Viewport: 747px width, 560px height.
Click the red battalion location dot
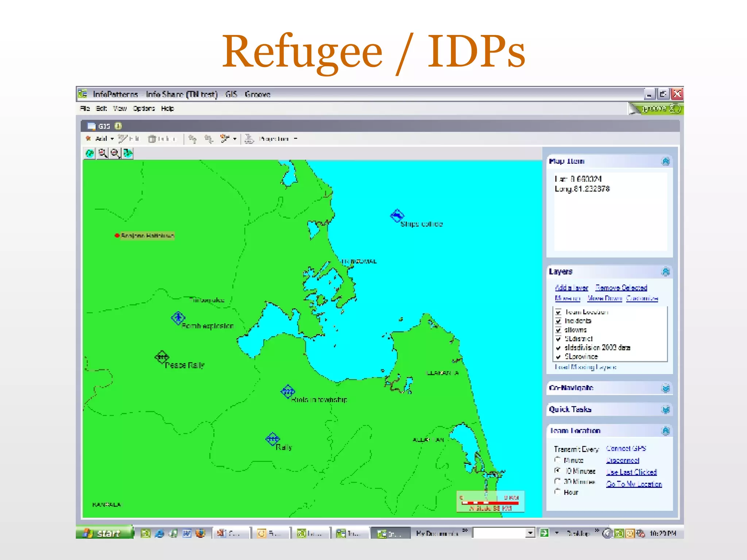(117, 236)
